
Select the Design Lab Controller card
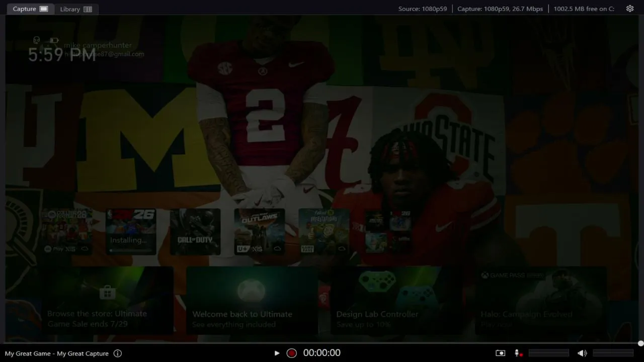(x=396, y=300)
